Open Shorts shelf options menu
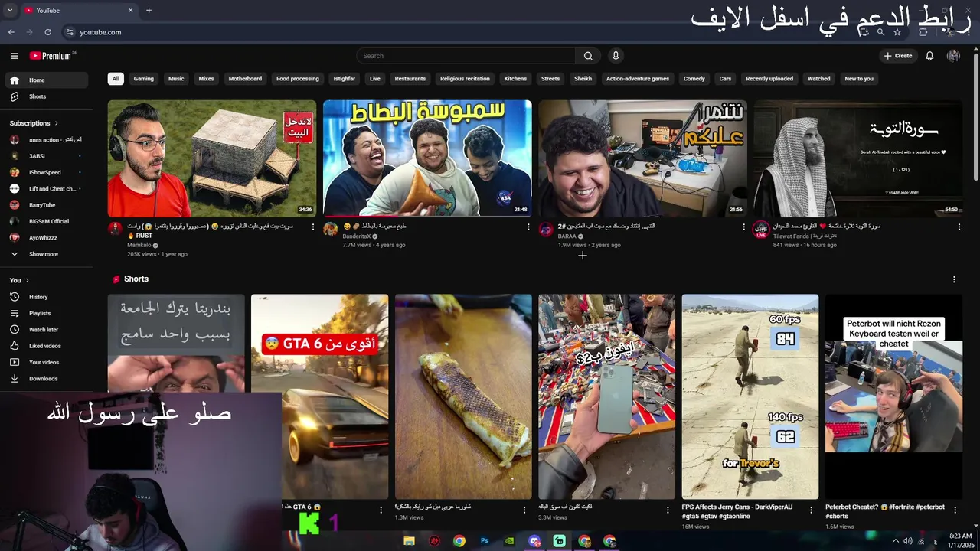Viewport: 980px width, 551px height. pos(954,279)
